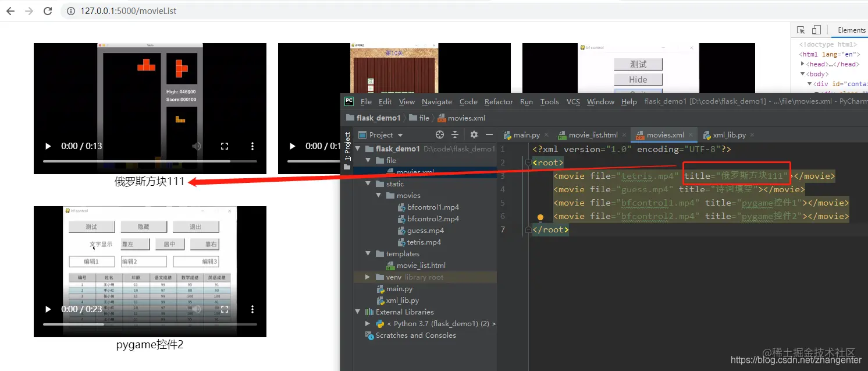The image size is (868, 371).
Task: Expand Python 3.7 (flask_demo1) library node
Action: point(368,323)
